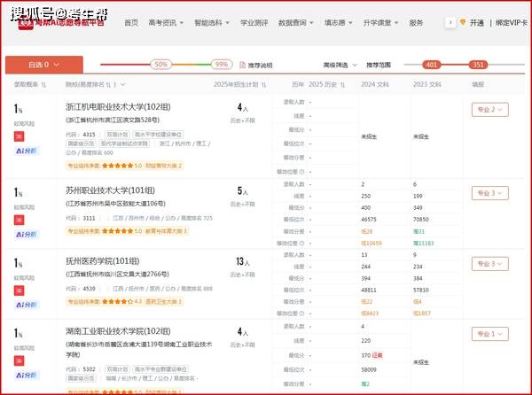The width and height of the screenshot is (532, 395).
Task: Open AI分析 for 浙江机电职业技术大学
Action: 23,151
